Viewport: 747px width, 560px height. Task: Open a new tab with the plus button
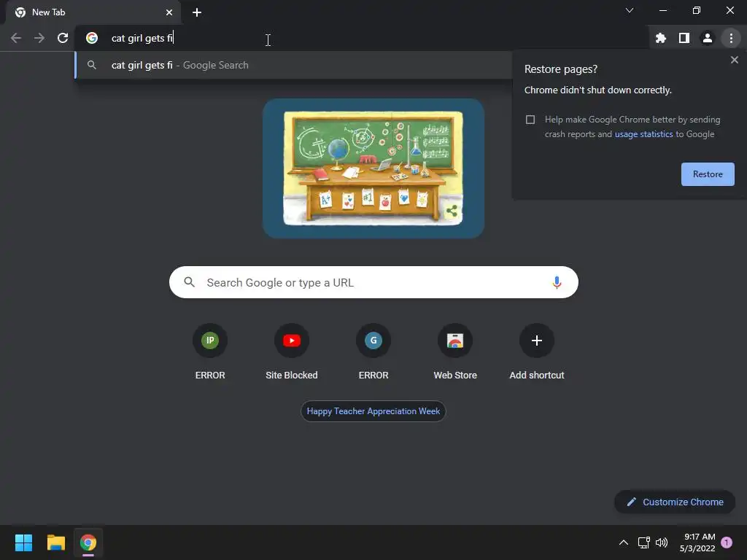(x=197, y=12)
